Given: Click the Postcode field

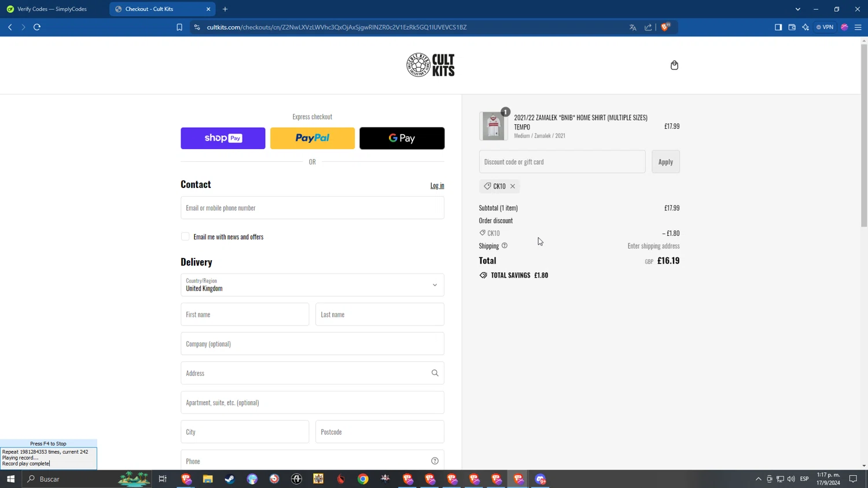Looking at the screenshot, I should pyautogui.click(x=380, y=432).
